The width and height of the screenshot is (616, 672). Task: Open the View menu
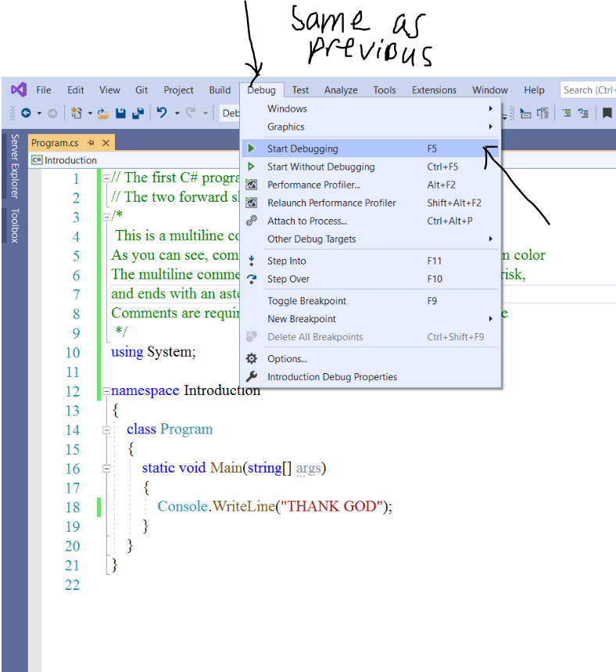[109, 90]
